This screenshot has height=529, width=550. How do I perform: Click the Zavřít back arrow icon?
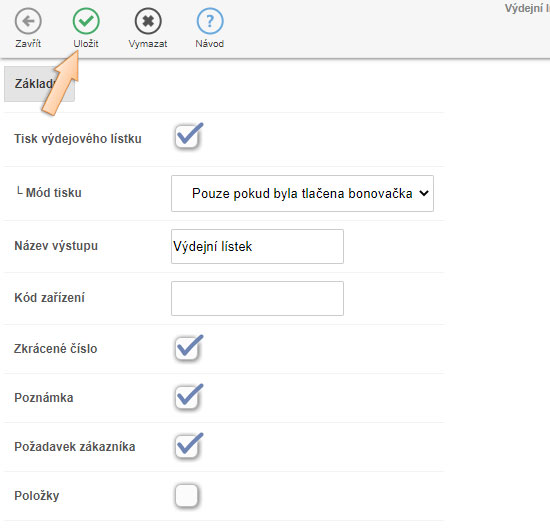[x=28, y=21]
